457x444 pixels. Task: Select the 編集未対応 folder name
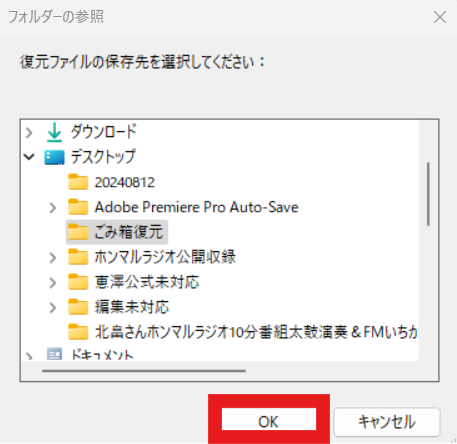(132, 307)
